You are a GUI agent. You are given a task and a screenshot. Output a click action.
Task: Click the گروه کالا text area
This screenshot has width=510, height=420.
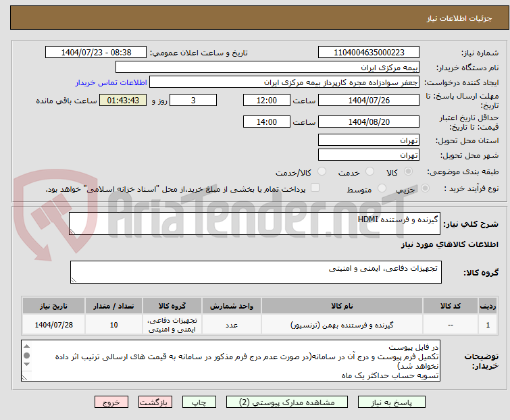pos(256,272)
